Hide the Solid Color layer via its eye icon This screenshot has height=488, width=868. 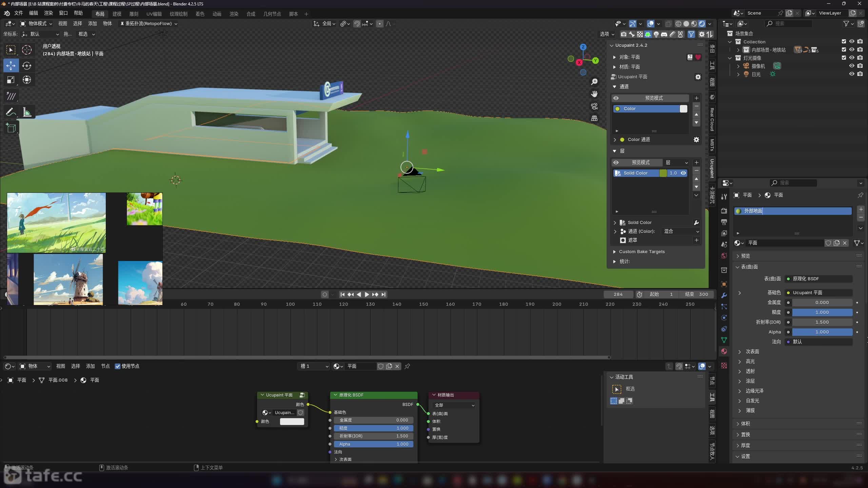point(683,173)
